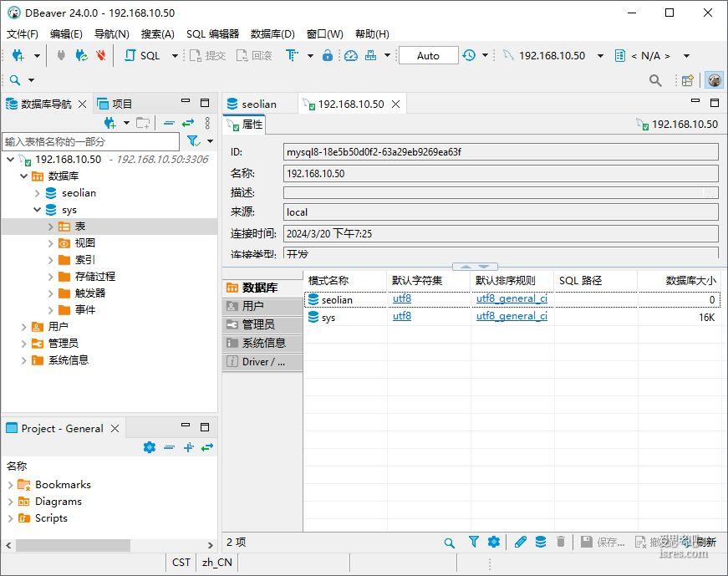Open the SQL button dropdown arrow

tap(175, 56)
